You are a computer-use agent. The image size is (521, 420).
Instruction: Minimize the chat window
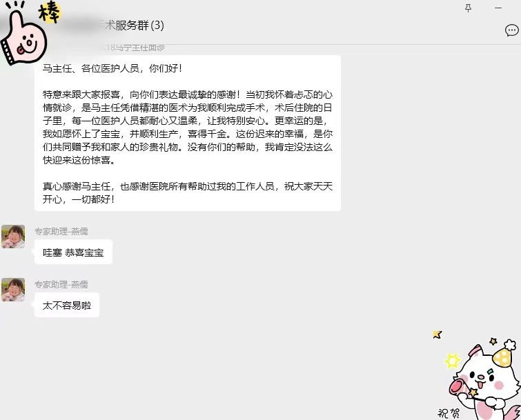point(498,8)
